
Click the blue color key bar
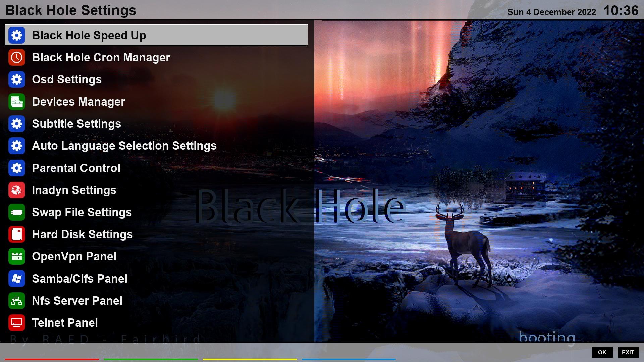349,359
